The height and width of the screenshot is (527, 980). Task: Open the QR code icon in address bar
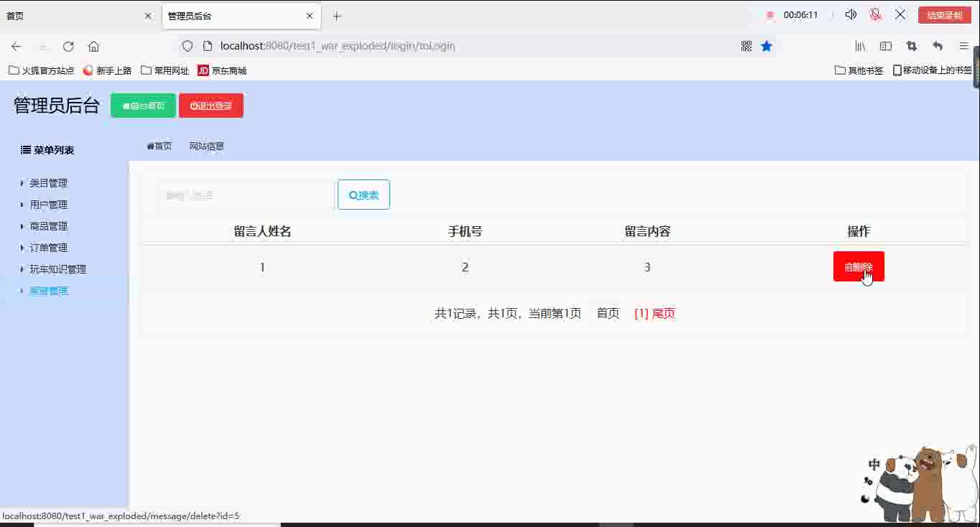click(x=746, y=46)
